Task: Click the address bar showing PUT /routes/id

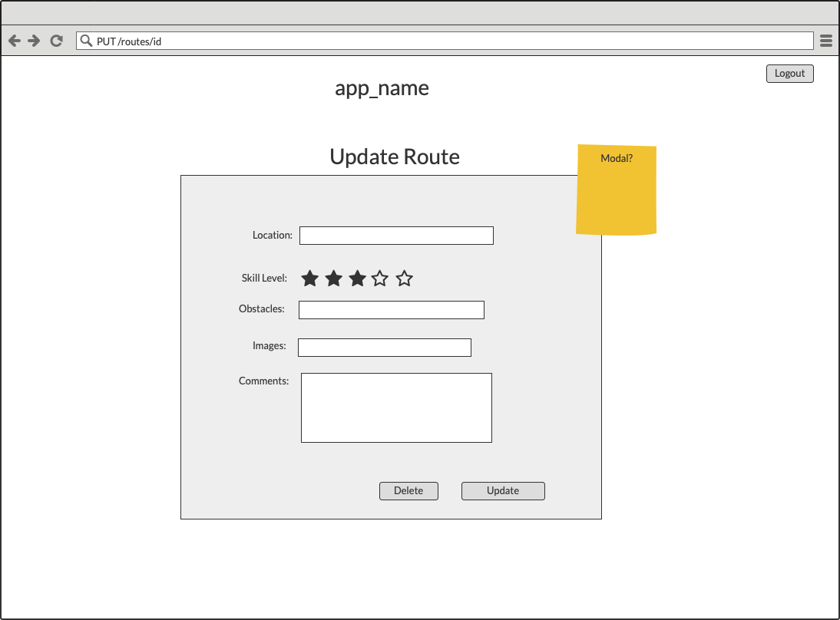Action: pos(445,41)
